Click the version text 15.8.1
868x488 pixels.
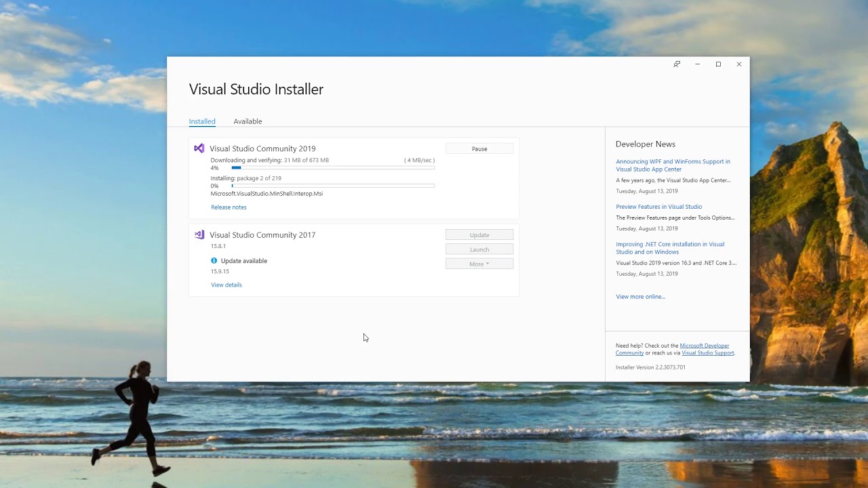click(218, 246)
